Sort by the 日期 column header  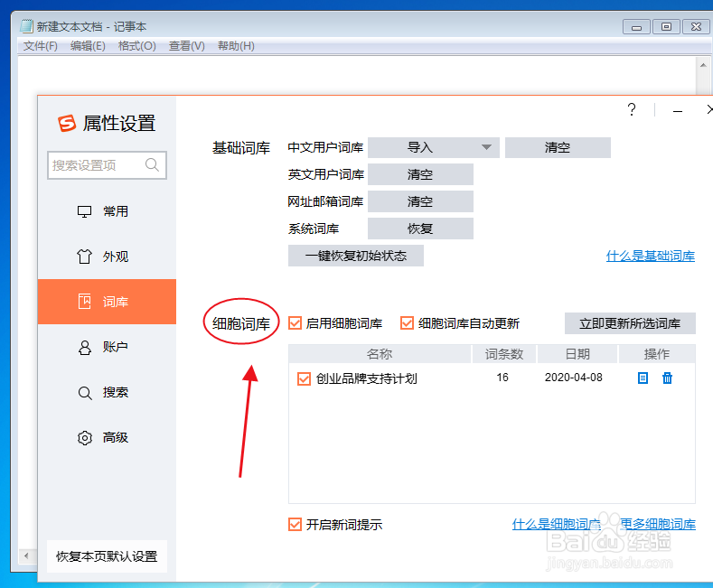577,353
